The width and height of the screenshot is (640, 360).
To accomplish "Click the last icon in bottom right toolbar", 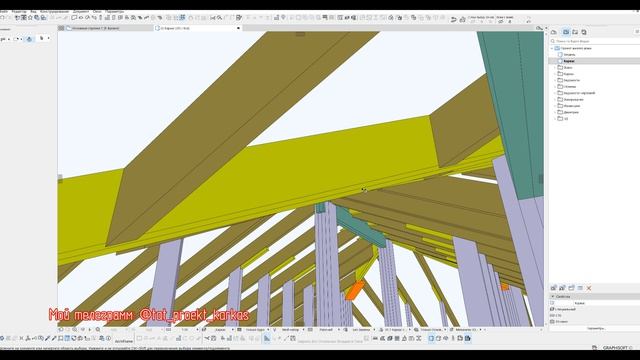I will click(468, 338).
